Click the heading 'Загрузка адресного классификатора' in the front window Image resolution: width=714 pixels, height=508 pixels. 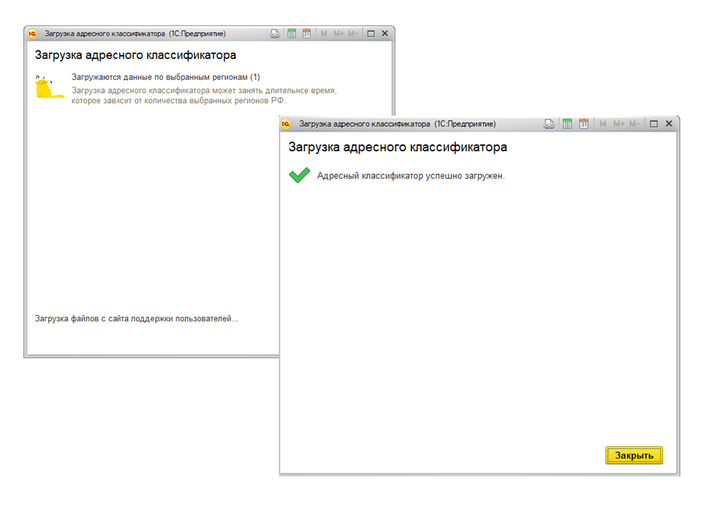398,147
